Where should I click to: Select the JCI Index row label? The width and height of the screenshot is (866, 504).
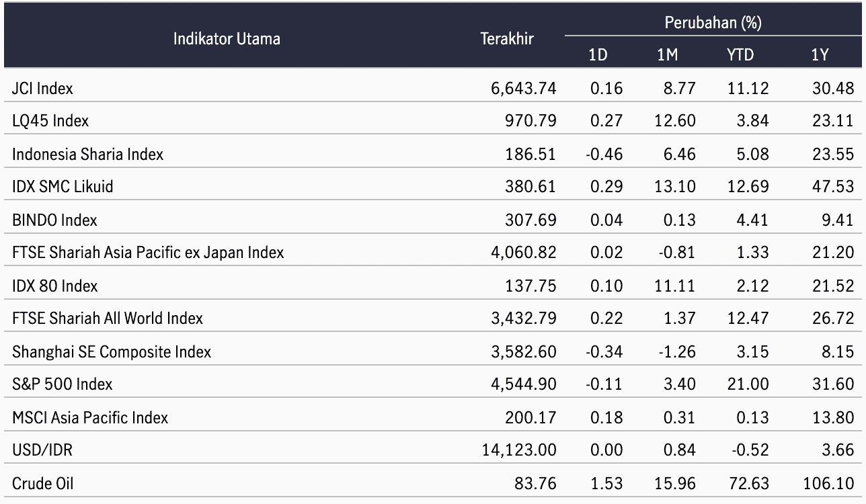pyautogui.click(x=42, y=88)
